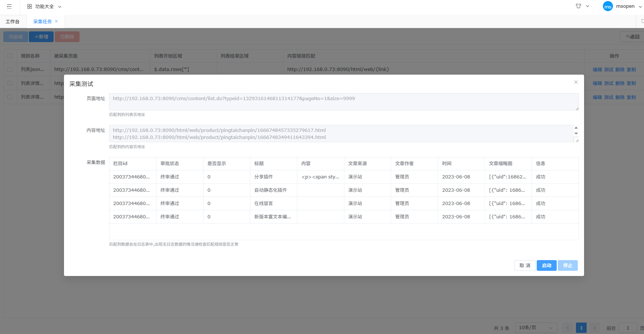Click the blue 启动 button in dialog
The height and width of the screenshot is (334, 644).
tap(546, 265)
